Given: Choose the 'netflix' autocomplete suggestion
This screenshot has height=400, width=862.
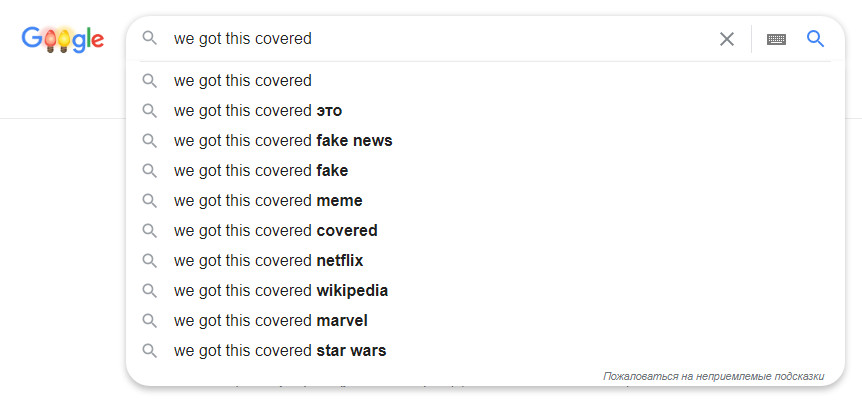Looking at the screenshot, I should [x=485, y=260].
